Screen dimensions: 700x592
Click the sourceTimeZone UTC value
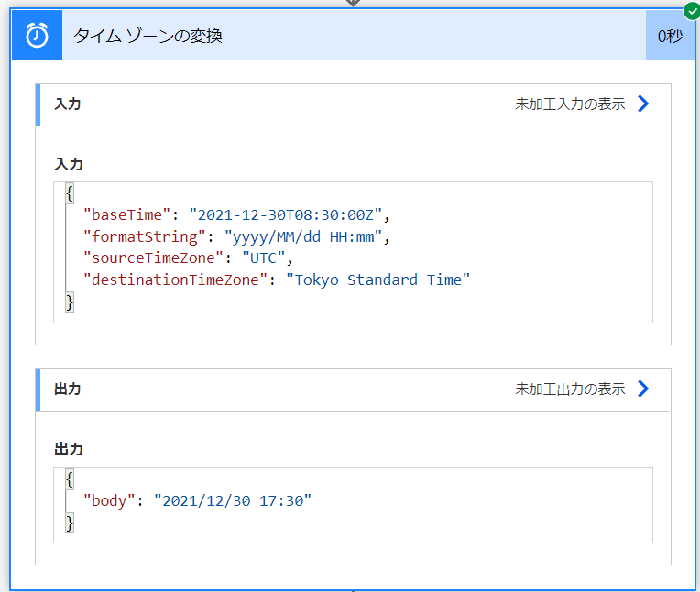(x=263, y=258)
